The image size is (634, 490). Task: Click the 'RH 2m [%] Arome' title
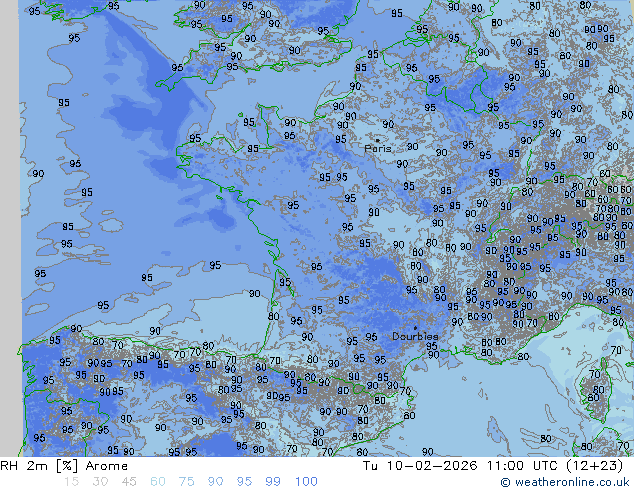click(64, 466)
